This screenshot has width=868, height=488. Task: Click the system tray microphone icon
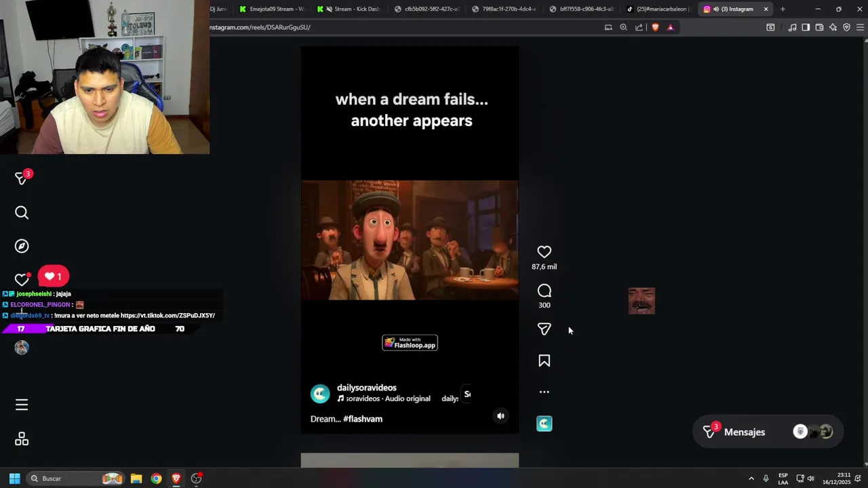[766, 479]
